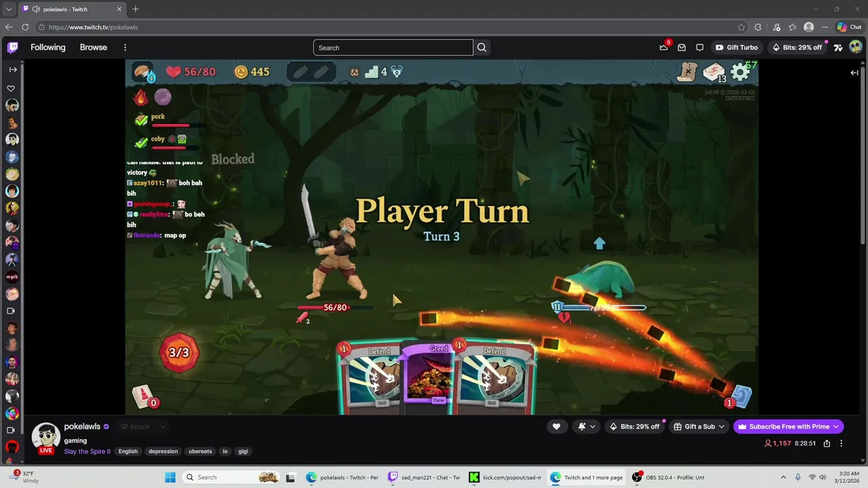Viewport: 868px width, 488px height.
Task: Open the notification bell dropdown
Action: (587, 426)
